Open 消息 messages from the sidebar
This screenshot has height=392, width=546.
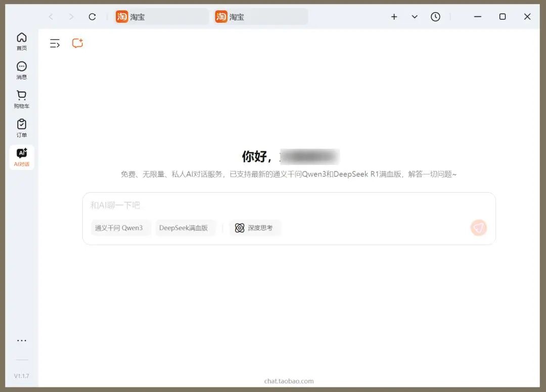tap(21, 69)
